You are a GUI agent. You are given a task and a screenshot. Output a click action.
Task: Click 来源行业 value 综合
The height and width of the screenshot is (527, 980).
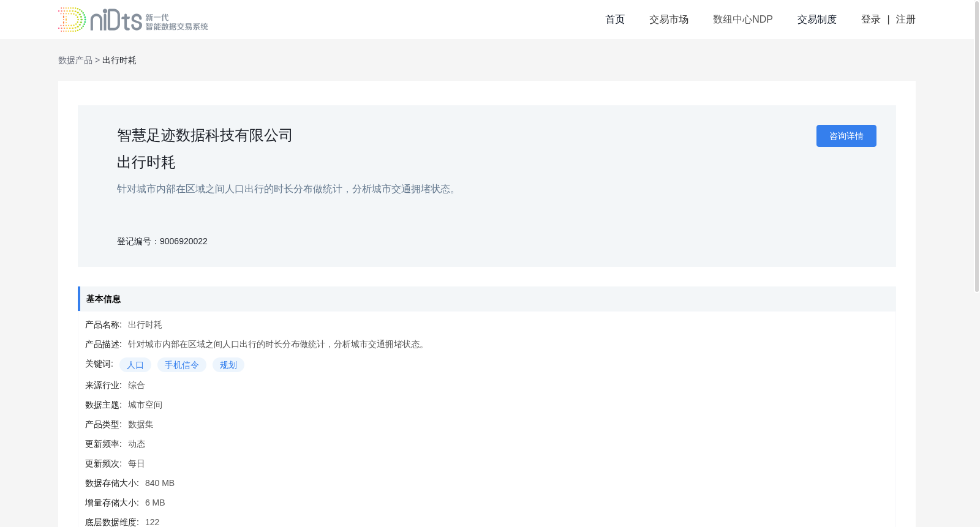[x=137, y=385]
